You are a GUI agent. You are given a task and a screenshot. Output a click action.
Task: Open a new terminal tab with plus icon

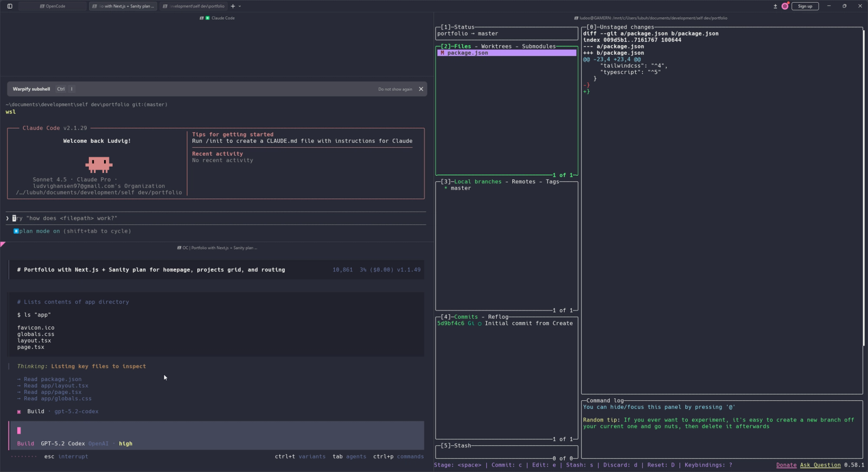[233, 7]
